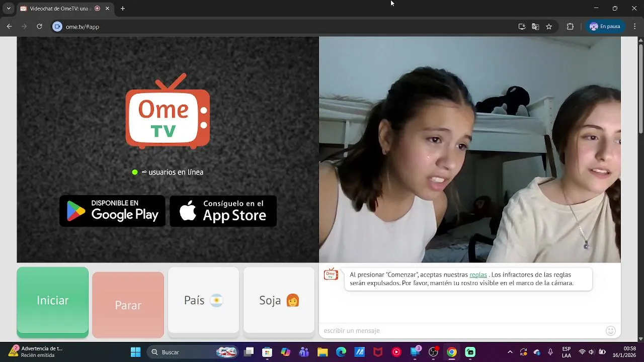Open Microsoft Teams from the taskbar
The height and width of the screenshot is (362, 644).
(x=304, y=352)
